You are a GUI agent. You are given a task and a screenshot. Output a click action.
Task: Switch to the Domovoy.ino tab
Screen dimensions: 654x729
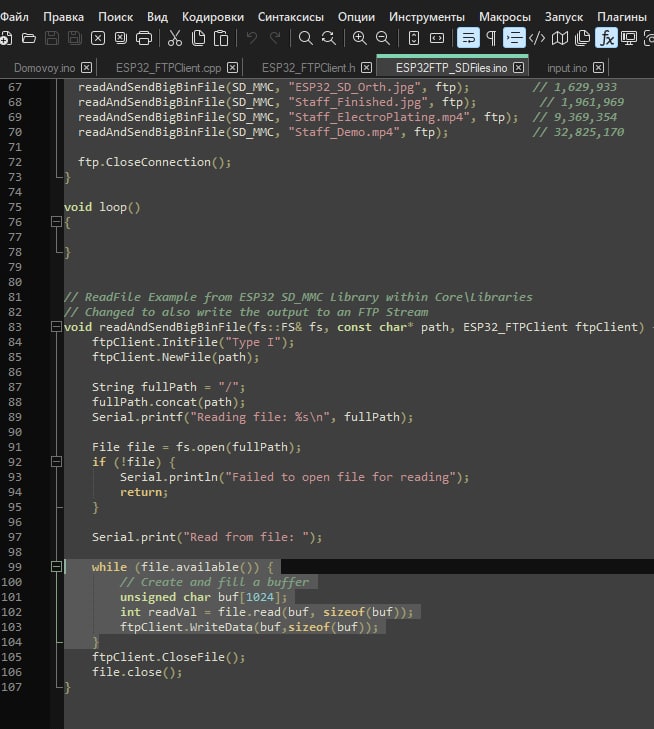pyautogui.click(x=44, y=68)
